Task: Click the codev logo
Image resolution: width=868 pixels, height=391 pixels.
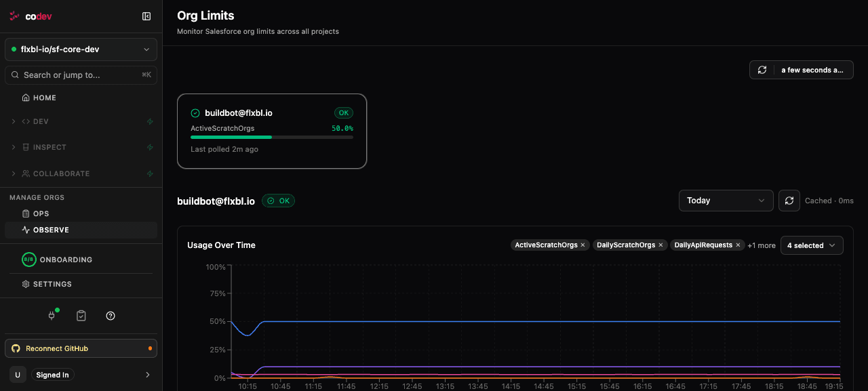Action: coord(32,16)
